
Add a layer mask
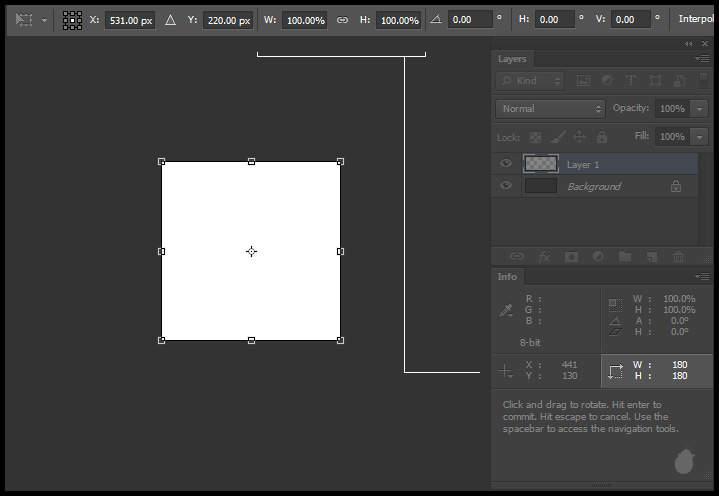tap(572, 257)
